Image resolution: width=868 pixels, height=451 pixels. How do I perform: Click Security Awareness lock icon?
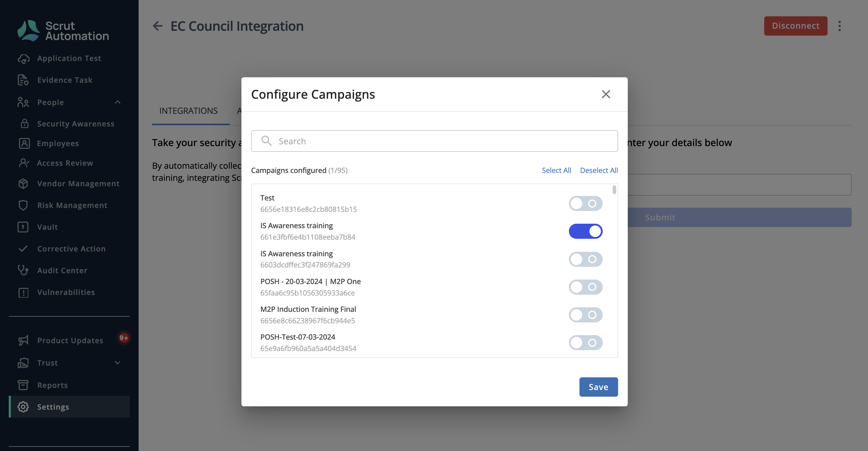point(24,124)
